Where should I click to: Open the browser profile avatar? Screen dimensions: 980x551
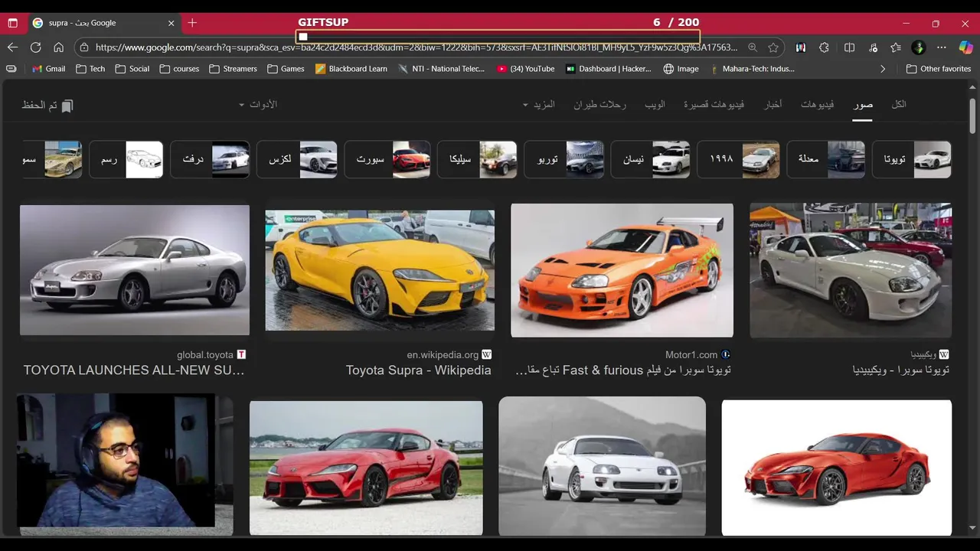tap(919, 47)
